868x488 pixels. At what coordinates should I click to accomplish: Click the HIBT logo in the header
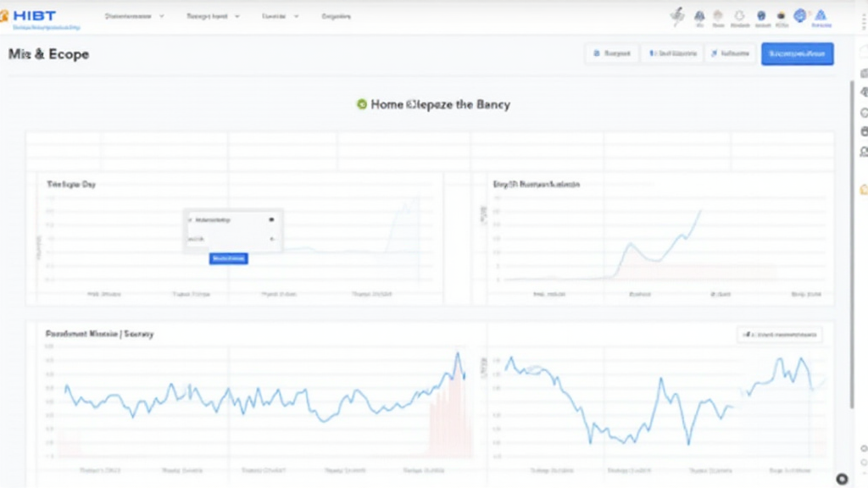(33, 16)
